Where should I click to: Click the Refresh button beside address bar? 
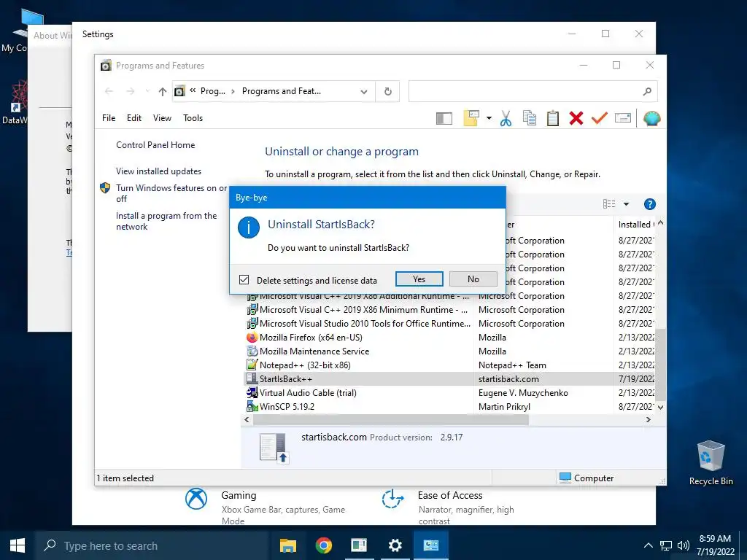click(x=388, y=91)
